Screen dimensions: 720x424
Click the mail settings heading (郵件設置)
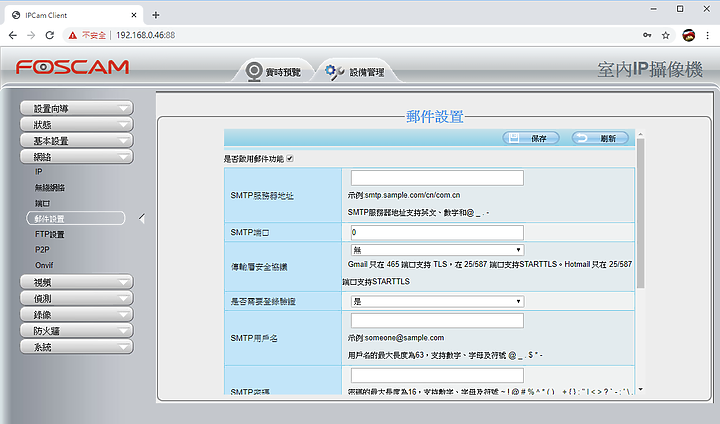pos(435,117)
